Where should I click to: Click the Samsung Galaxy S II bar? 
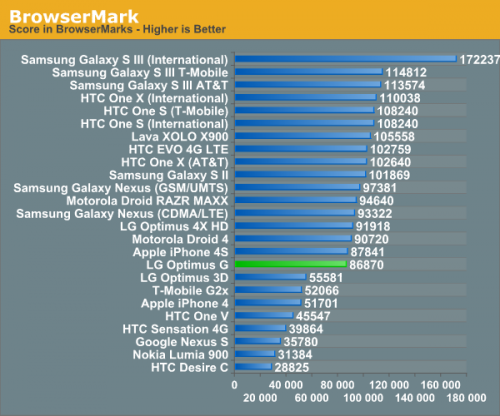click(x=301, y=174)
